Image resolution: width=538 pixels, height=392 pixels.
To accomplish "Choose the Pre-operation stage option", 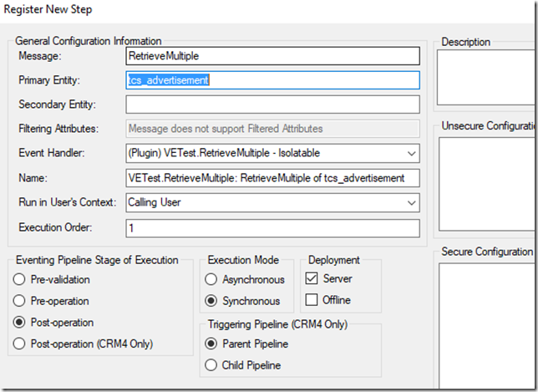I will click(x=20, y=301).
